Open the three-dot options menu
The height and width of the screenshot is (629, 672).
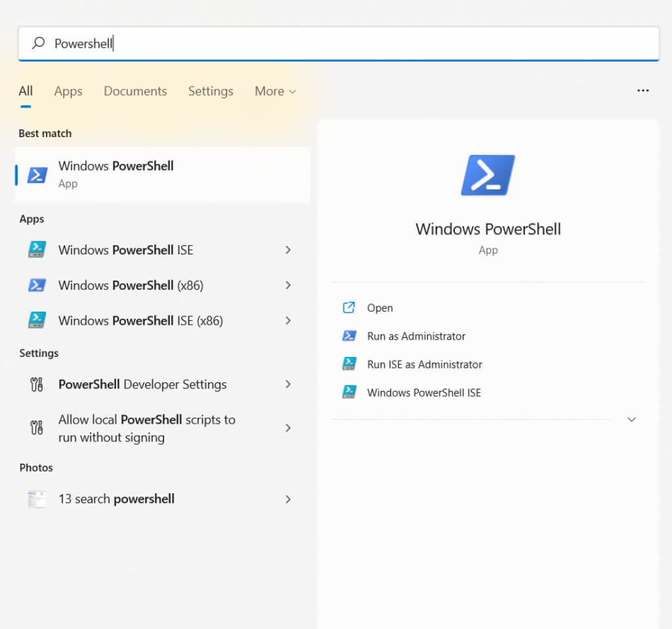pyautogui.click(x=643, y=91)
